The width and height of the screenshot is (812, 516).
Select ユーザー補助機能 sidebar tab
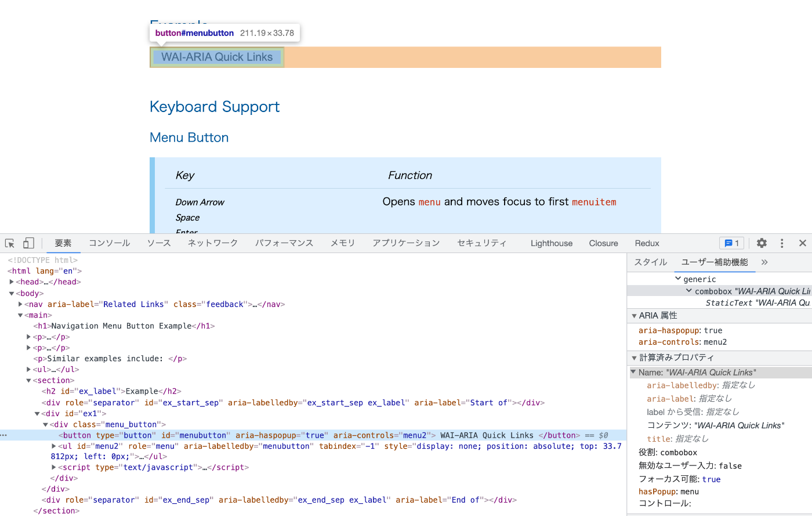[715, 262]
